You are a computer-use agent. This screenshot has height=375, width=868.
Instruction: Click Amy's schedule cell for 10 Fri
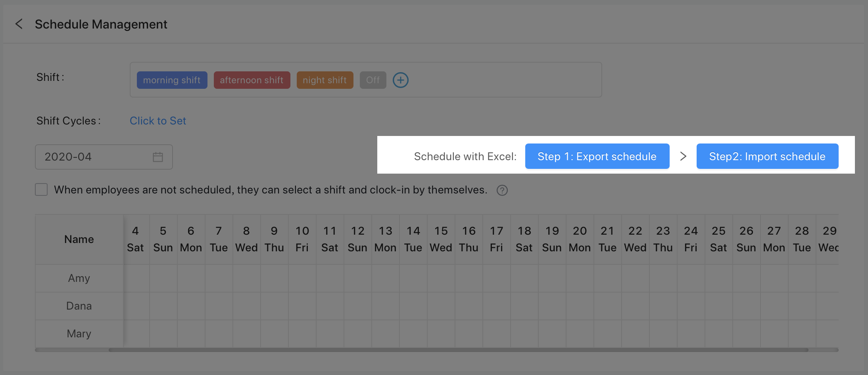click(x=302, y=278)
